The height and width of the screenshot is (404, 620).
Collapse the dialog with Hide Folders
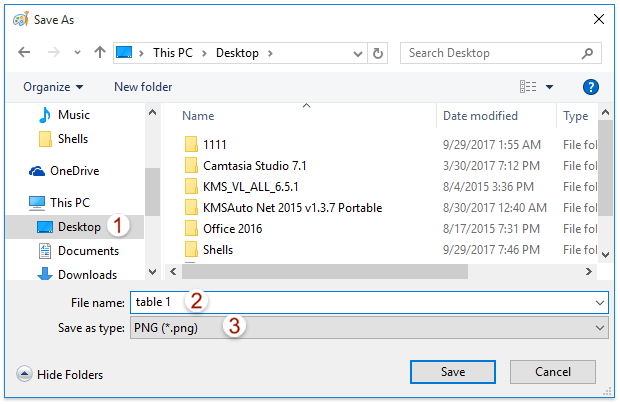click(60, 374)
